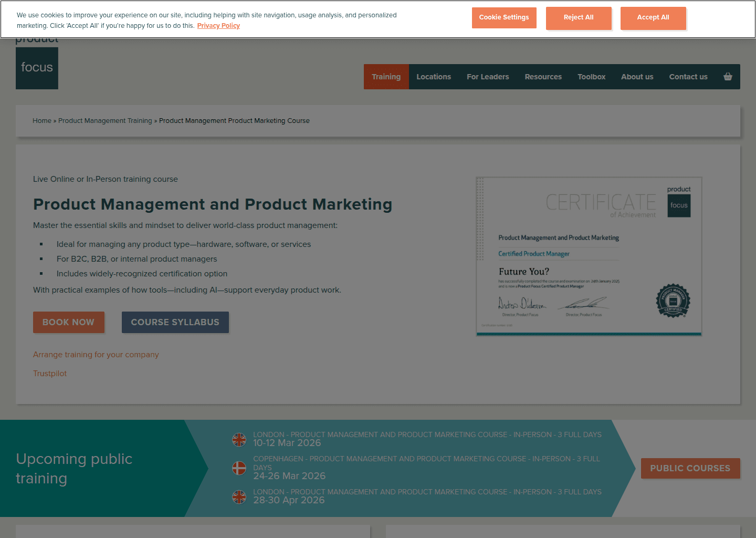Viewport: 756px width, 538px height.
Task: Click the Trustpilot link
Action: tap(50, 373)
